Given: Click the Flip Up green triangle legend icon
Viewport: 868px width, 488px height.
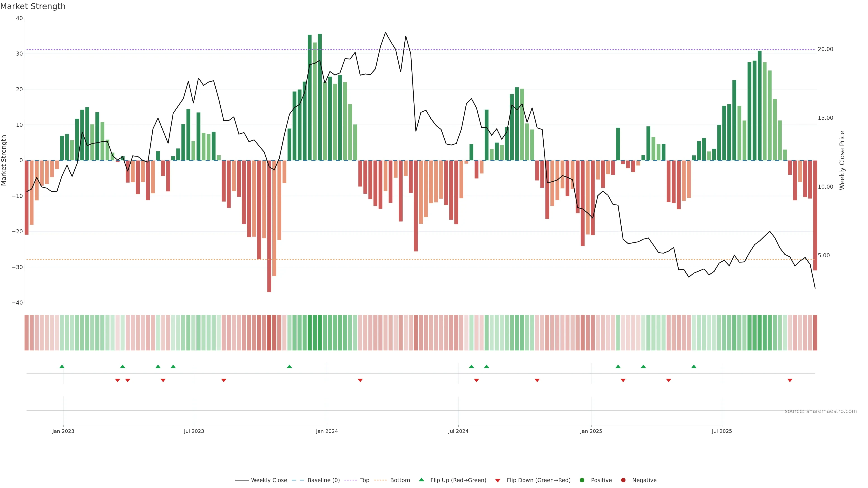Looking at the screenshot, I should point(421,480).
